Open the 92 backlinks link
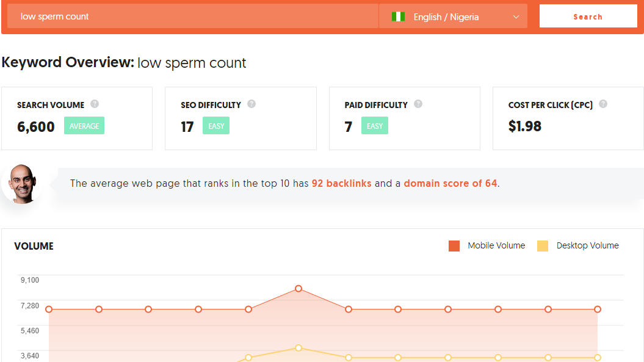The height and width of the screenshot is (362, 644). click(341, 183)
